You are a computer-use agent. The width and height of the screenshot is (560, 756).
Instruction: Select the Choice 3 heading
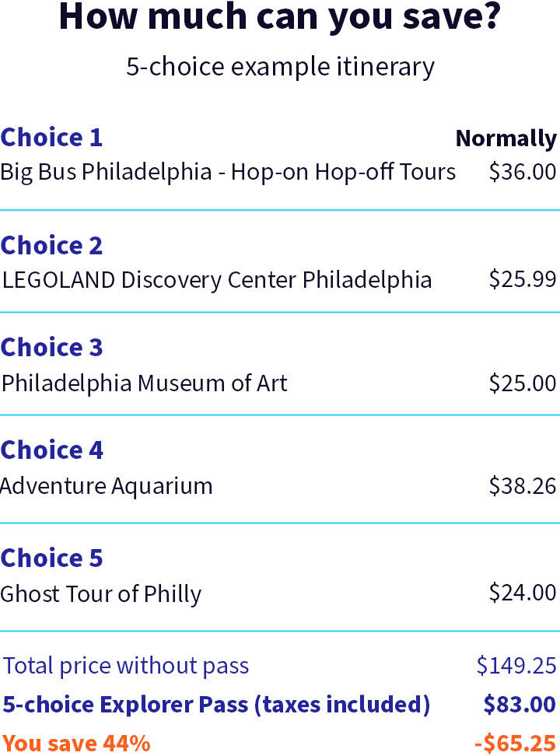51,348
